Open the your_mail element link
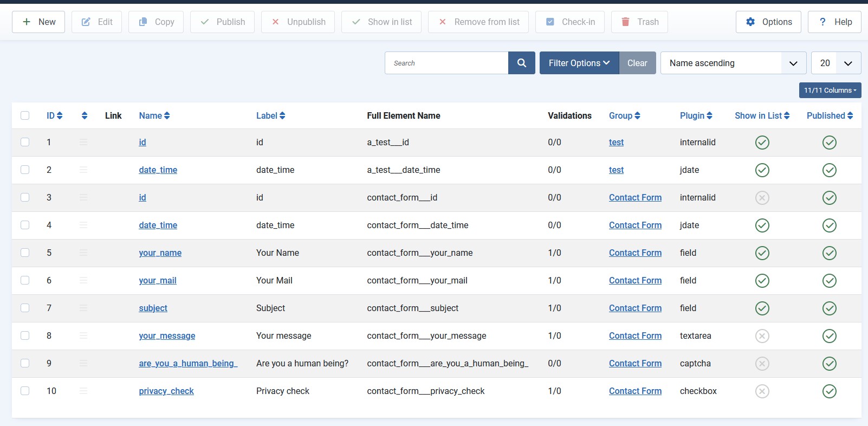 (157, 280)
